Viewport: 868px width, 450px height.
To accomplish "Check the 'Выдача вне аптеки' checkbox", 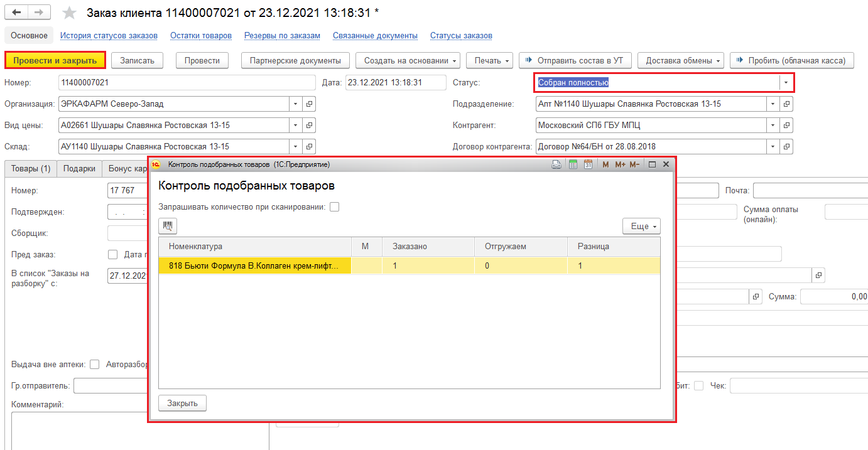I will 95,364.
